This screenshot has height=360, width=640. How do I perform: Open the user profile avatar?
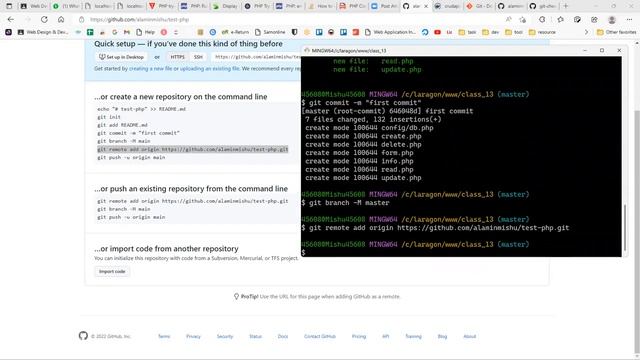point(611,20)
